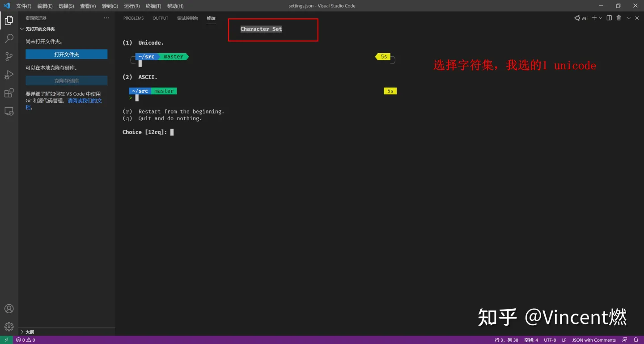Click the terminal input after Choice [12rq]:
The height and width of the screenshot is (344, 644).
(x=172, y=132)
